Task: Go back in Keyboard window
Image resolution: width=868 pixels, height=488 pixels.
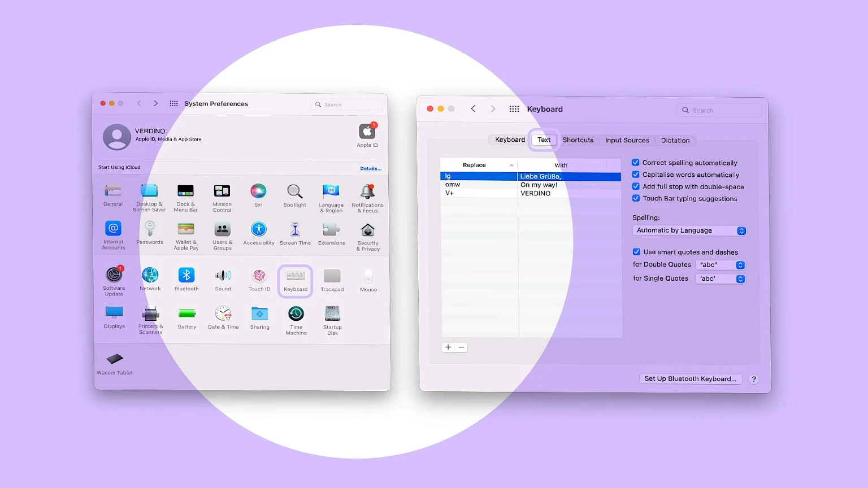Action: [x=473, y=108]
